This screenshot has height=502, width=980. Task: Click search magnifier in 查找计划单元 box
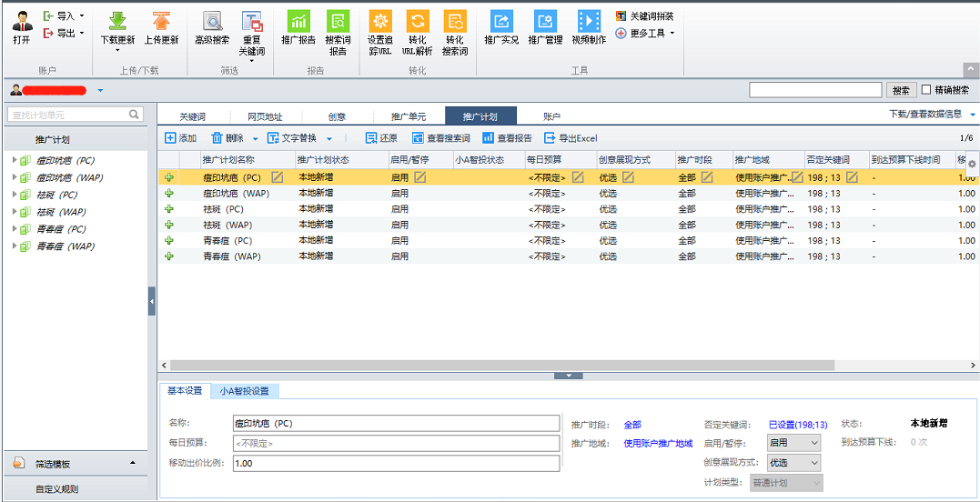click(134, 115)
